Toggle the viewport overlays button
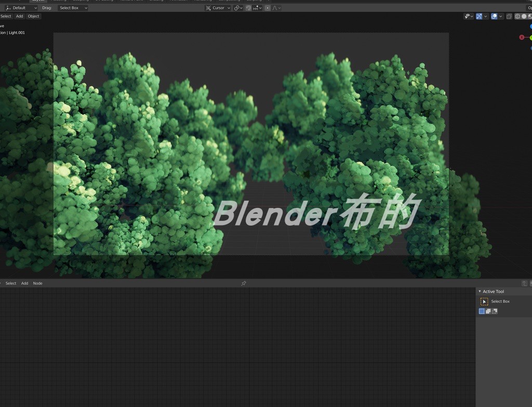Screen dimensions: 532x407 click(x=495, y=16)
